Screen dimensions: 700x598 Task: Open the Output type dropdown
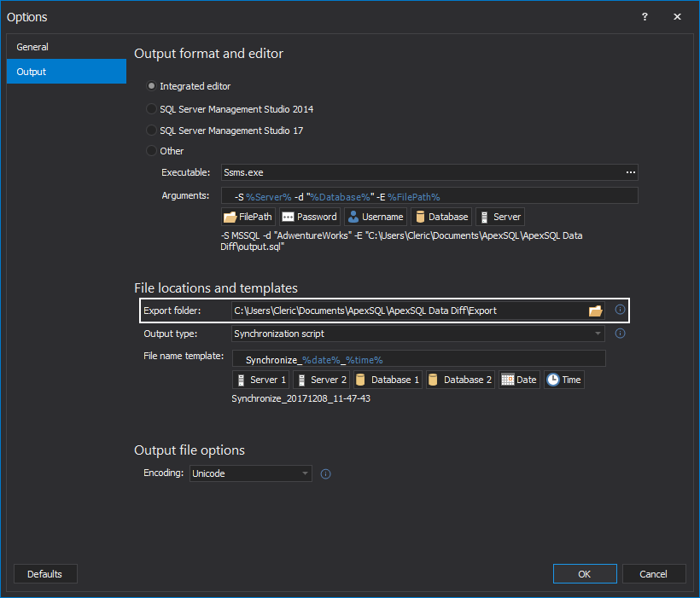tap(418, 334)
